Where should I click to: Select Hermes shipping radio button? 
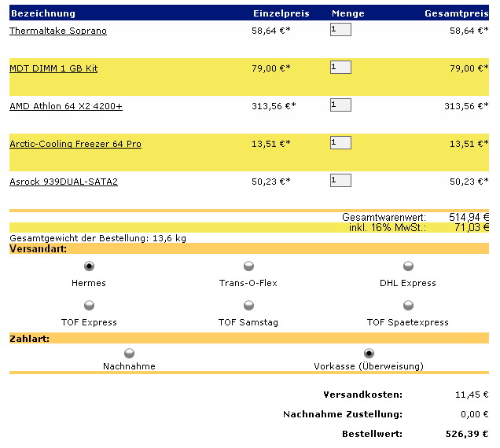pos(89,266)
